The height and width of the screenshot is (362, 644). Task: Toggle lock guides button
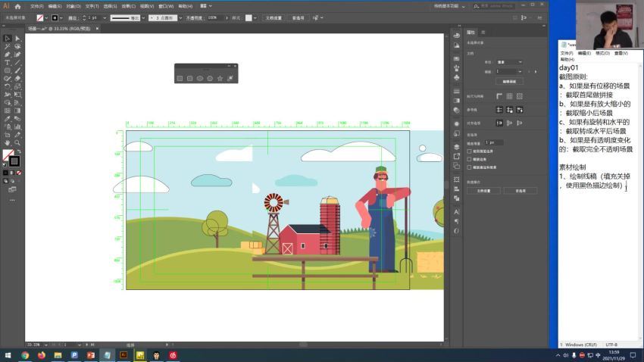[x=509, y=110]
